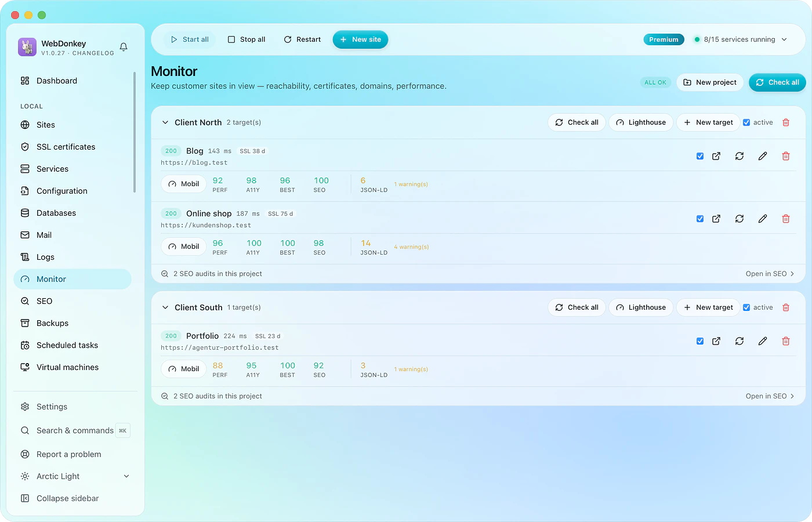The image size is (812, 522).
Task: Switch Portfolio Lighthouse mode from Mobil
Action: coord(184,369)
